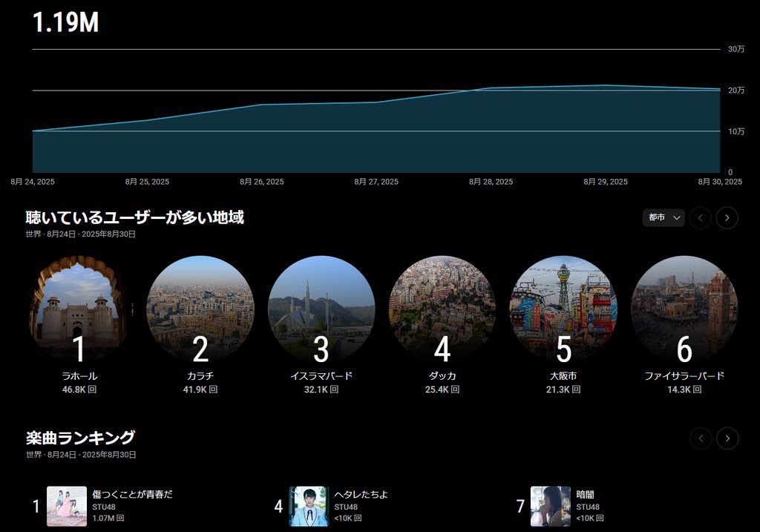Click the STU48 artist under 暗闇
This screenshot has height=532, width=760.
tap(588, 507)
